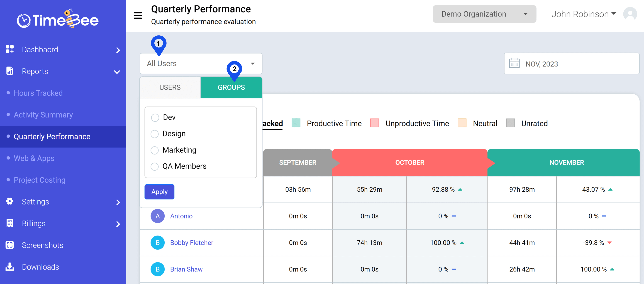Open Bobby Fletcher's profile link
The image size is (644, 284).
point(192,242)
